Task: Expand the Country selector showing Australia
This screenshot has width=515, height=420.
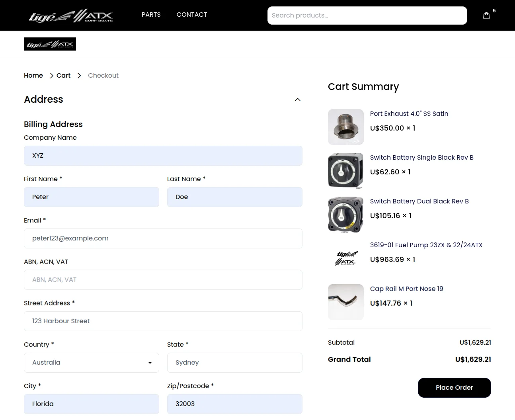Action: [x=91, y=363]
